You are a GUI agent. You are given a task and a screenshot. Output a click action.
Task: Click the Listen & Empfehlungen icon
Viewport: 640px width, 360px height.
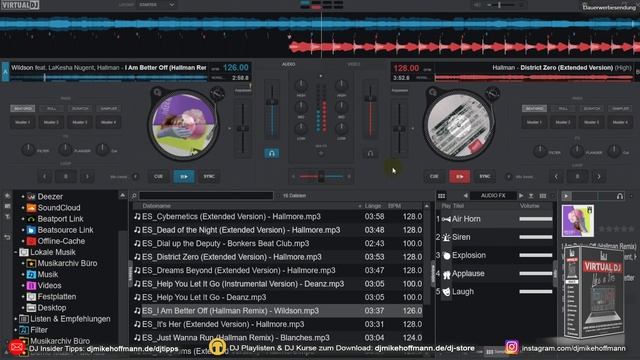point(24,319)
